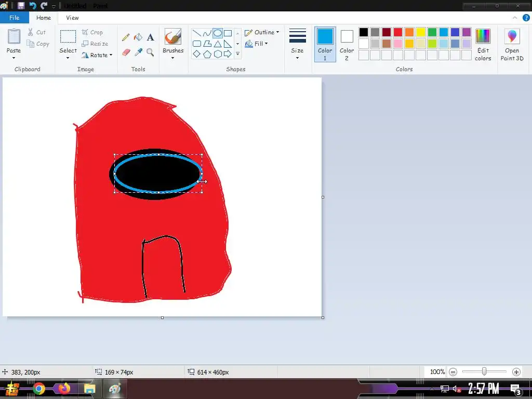
Task: Choose the Pentagon shape
Action: (207, 54)
